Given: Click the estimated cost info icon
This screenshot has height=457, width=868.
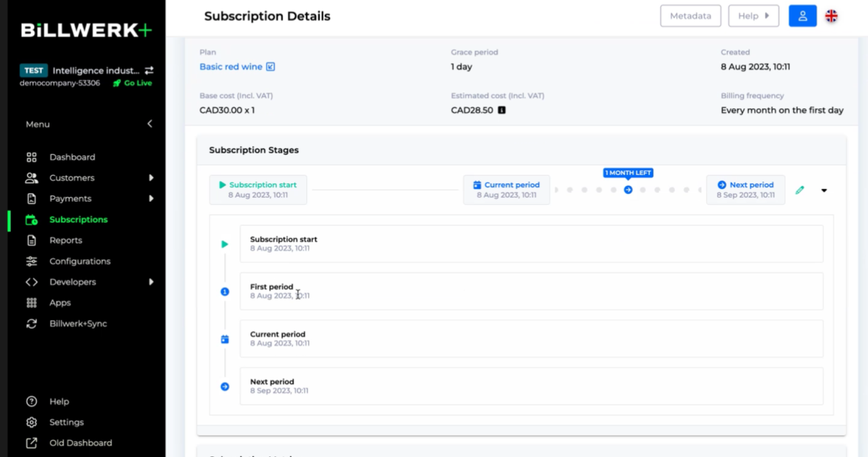Looking at the screenshot, I should [502, 110].
